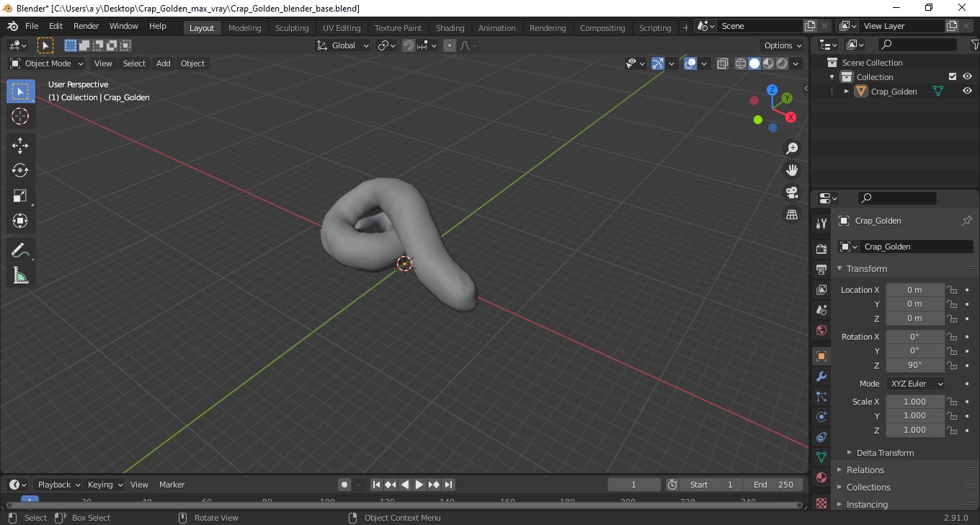This screenshot has width=980, height=525.
Task: Open rotation Mode XYZ Euler dropdown
Action: coord(916,384)
